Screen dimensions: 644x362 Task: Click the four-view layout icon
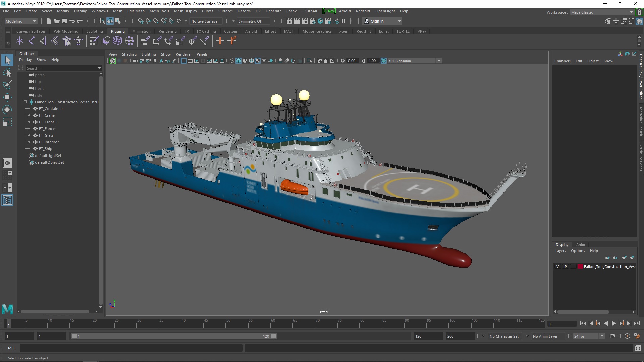point(7,175)
